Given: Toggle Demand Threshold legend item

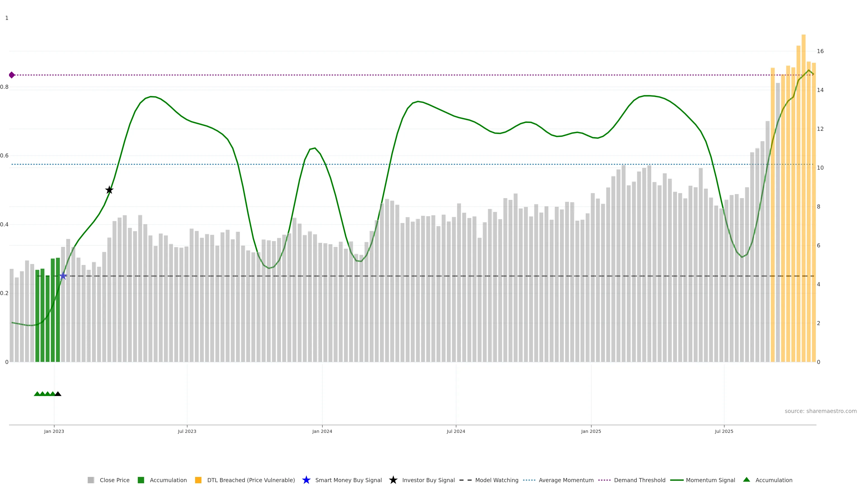Looking at the screenshot, I should point(639,480).
